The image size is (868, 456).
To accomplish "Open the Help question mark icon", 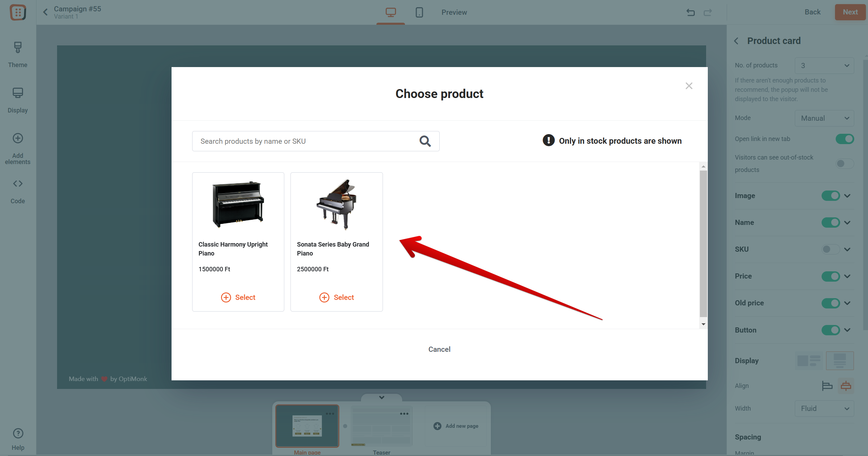I will [18, 433].
